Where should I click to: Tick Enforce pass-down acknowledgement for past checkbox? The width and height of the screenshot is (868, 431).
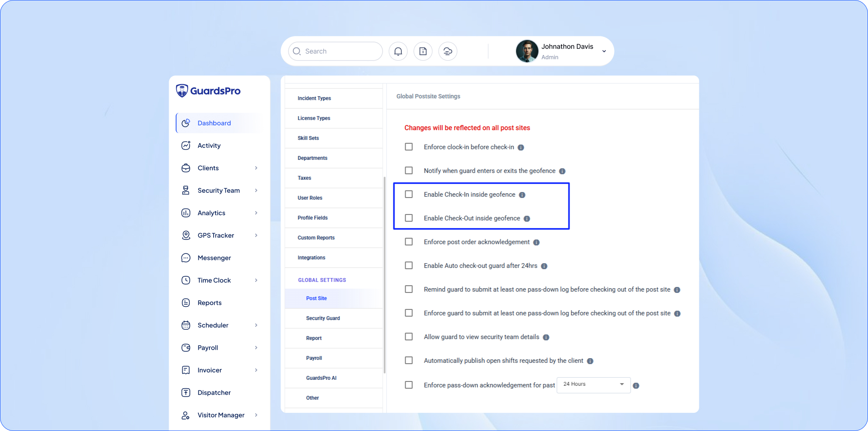[x=409, y=385]
